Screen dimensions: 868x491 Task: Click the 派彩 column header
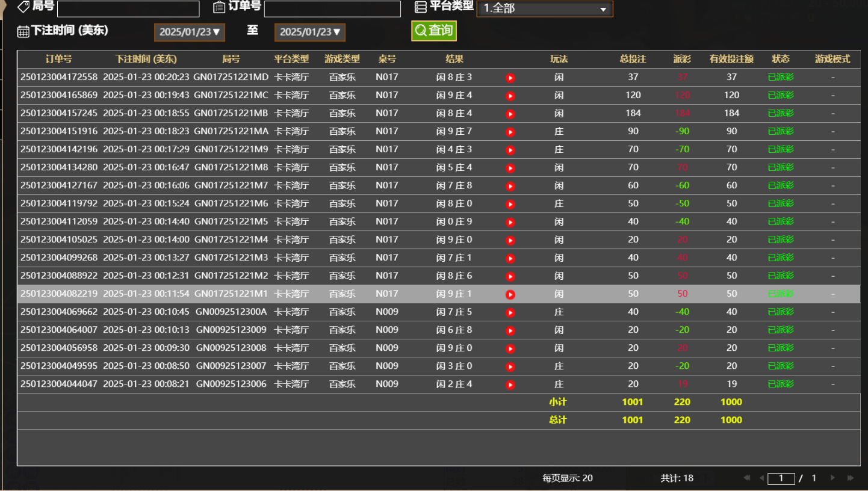tap(681, 59)
